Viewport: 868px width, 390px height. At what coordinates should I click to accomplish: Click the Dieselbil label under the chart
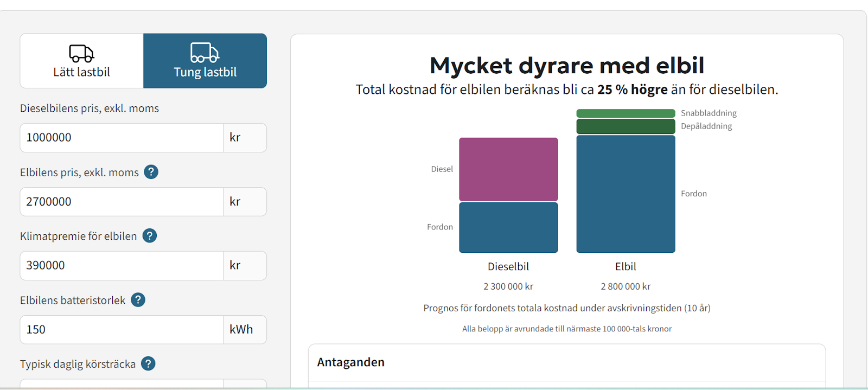tap(508, 266)
